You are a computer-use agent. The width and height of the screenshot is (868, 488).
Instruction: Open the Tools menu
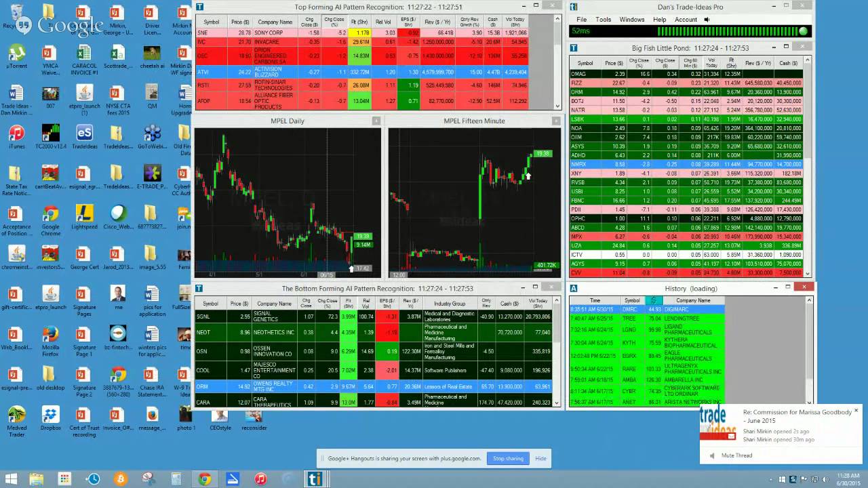point(604,20)
